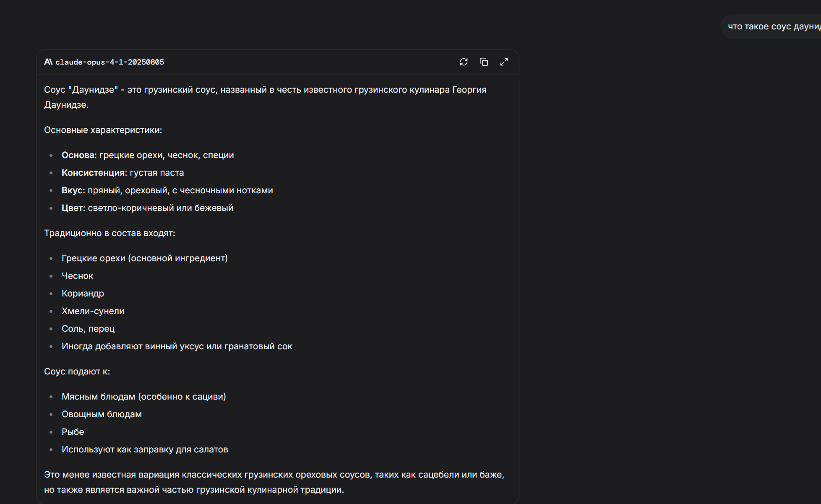
Task: Click the Хмели-сунели list item
Action: tap(93, 311)
